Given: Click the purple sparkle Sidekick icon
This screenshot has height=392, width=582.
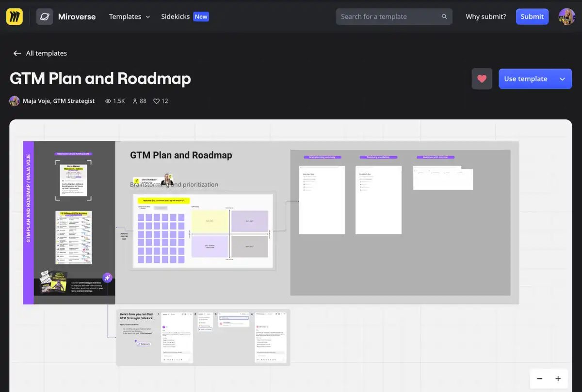Looking at the screenshot, I should (x=108, y=278).
